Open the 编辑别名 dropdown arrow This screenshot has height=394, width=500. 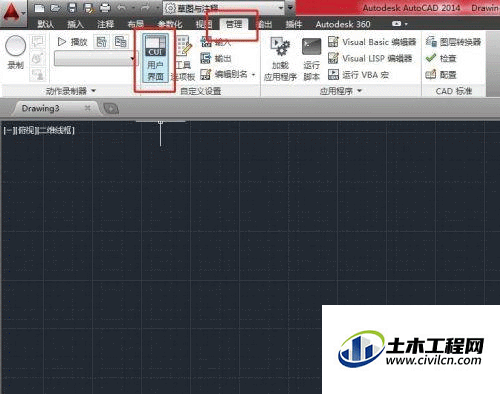253,75
